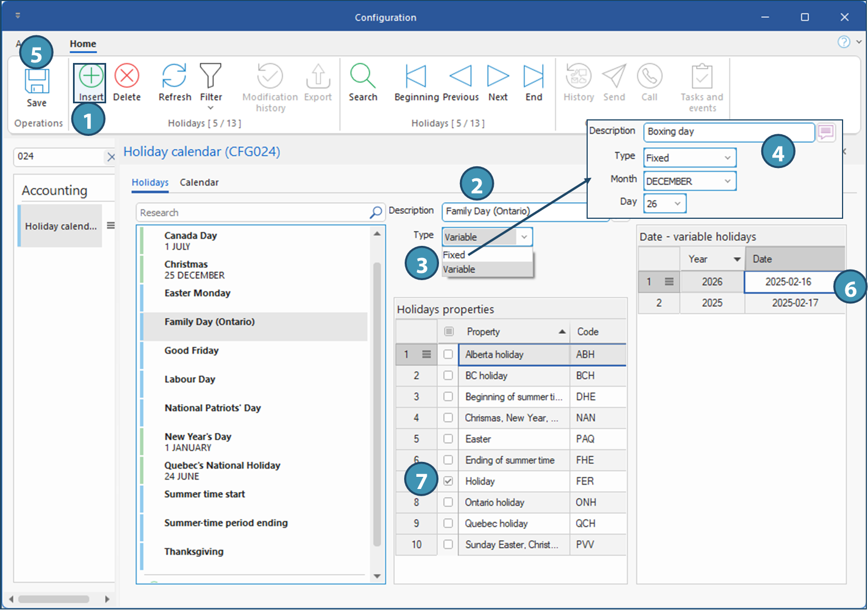
Task: Select Labour Day in holiday list
Action: pos(190,379)
